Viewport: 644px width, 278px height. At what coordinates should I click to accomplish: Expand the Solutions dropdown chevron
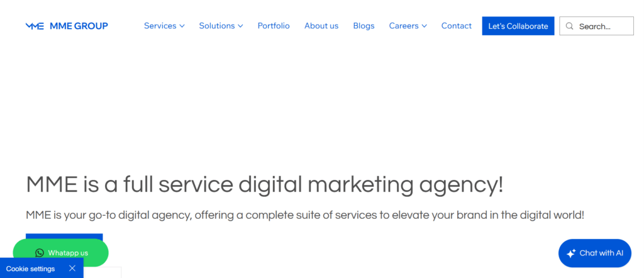coord(240,26)
